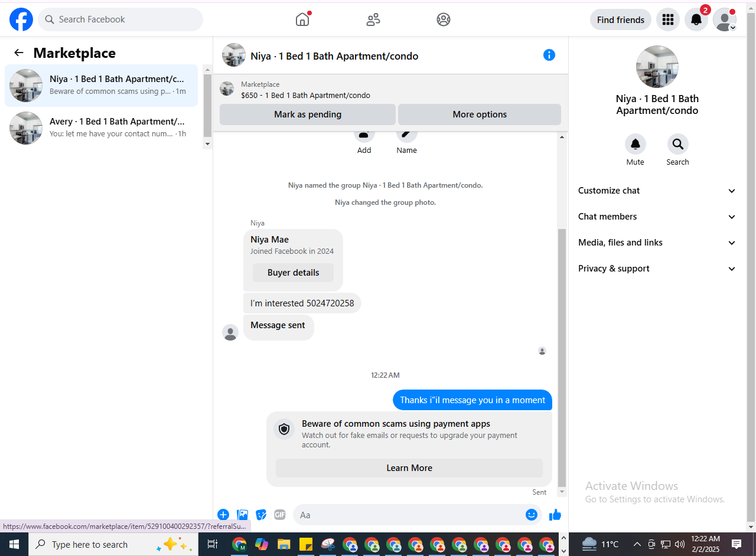Click the Windows taskbar search box

tap(112, 544)
